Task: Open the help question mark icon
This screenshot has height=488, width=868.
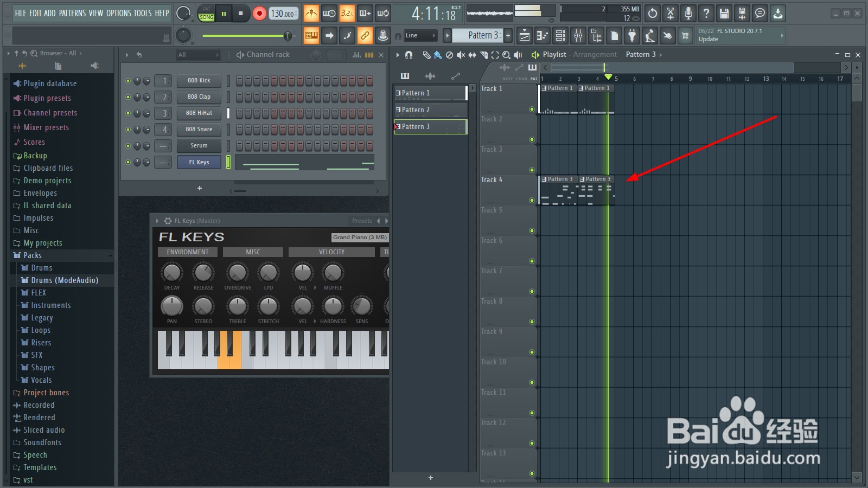Action: 706,13
